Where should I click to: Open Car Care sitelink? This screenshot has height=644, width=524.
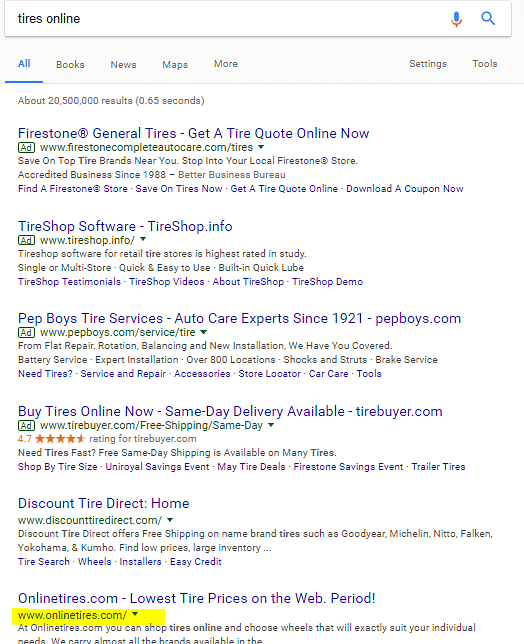tap(329, 373)
